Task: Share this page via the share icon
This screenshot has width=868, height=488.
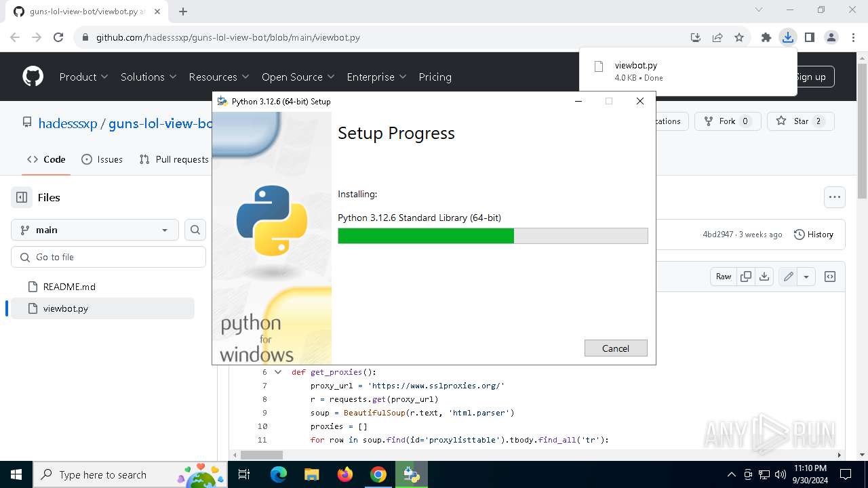Action: [717, 37]
